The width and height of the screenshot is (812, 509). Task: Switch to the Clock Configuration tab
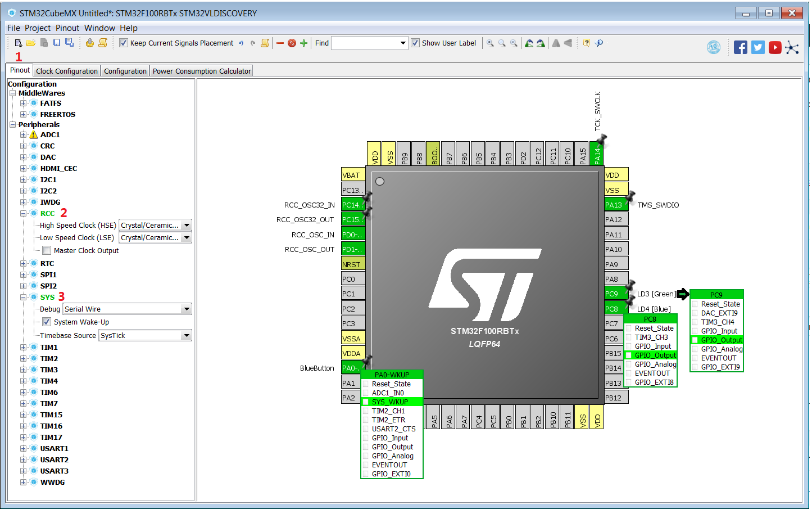67,71
